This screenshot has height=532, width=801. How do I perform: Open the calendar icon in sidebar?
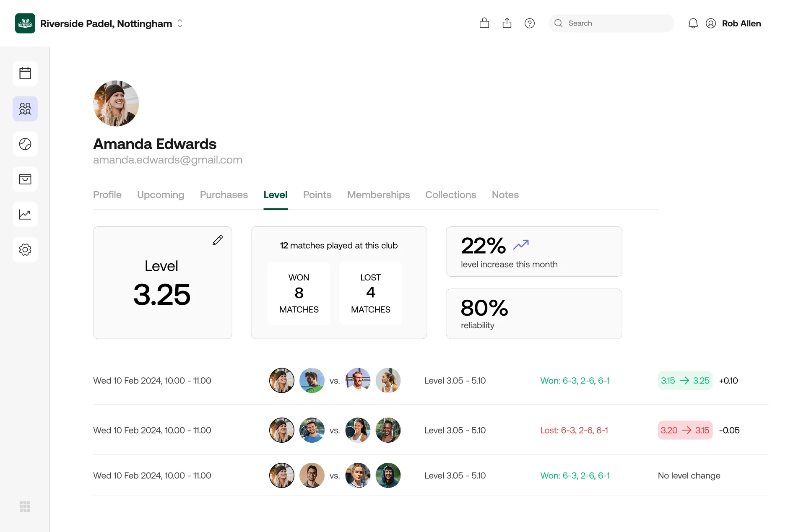25,73
